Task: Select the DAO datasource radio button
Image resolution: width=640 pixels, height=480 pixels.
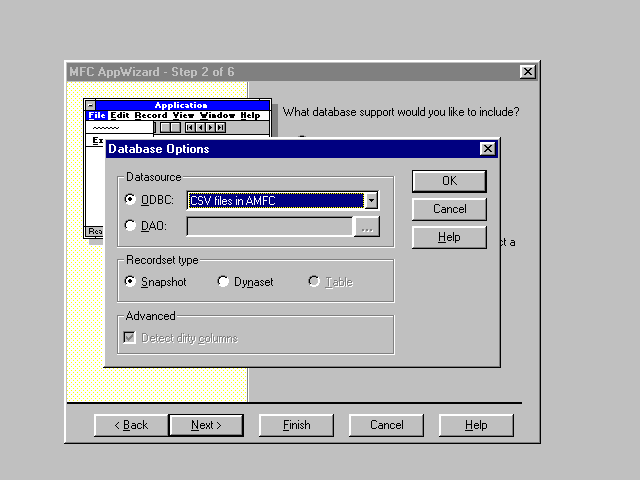Action: pos(130,226)
